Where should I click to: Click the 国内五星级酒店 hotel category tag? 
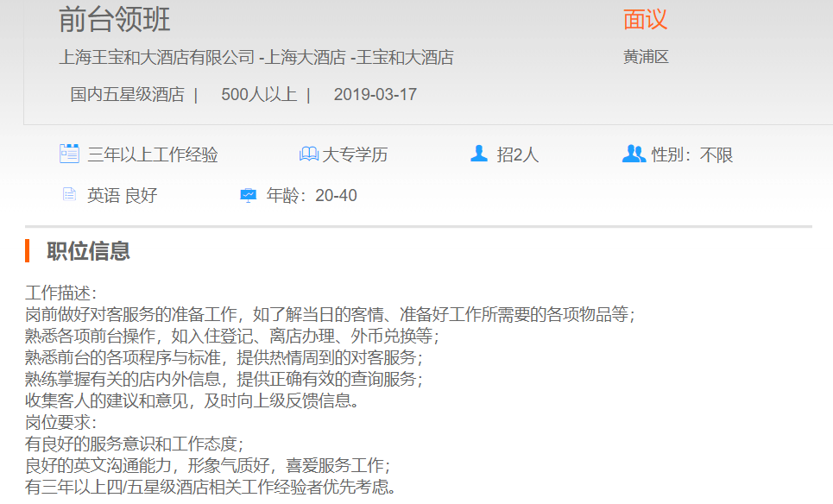point(127,95)
